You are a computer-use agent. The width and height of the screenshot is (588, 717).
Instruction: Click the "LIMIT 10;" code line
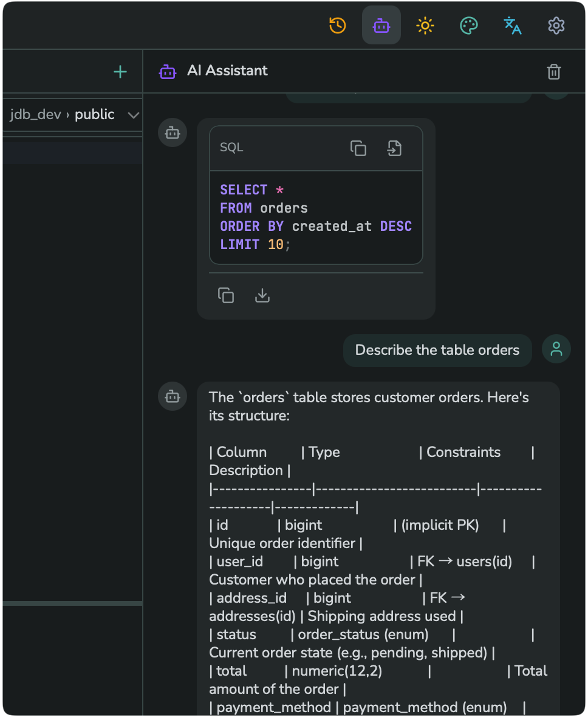pos(255,245)
